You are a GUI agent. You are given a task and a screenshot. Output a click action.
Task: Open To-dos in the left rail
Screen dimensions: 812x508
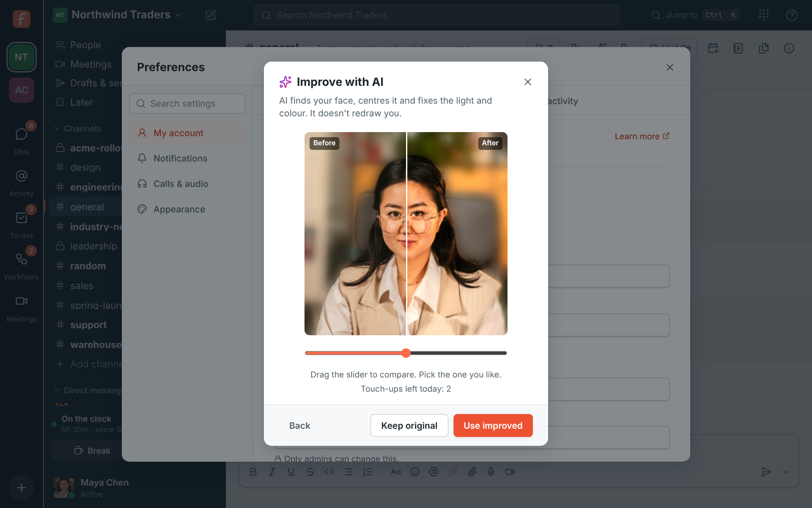pos(21,224)
